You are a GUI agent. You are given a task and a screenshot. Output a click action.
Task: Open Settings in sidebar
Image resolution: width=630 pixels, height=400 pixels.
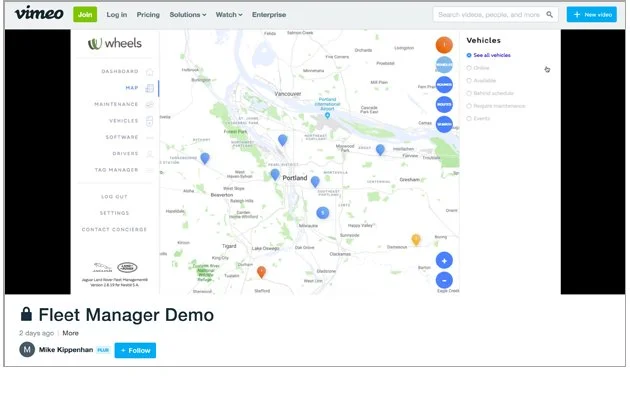[x=115, y=213]
